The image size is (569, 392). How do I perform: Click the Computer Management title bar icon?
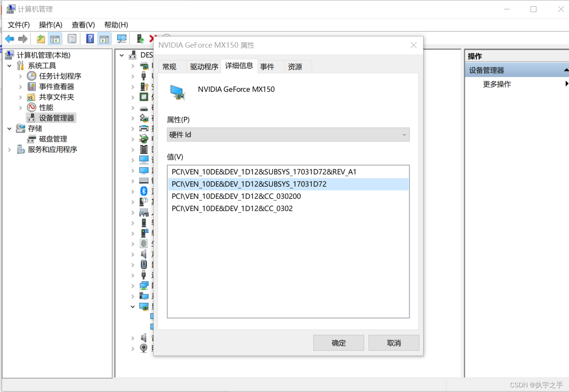pos(11,9)
